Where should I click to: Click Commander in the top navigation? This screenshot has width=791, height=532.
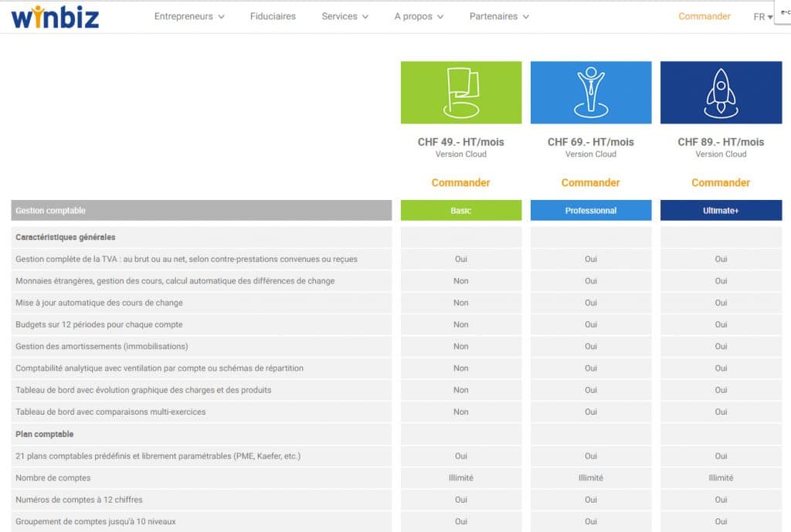[x=704, y=16]
